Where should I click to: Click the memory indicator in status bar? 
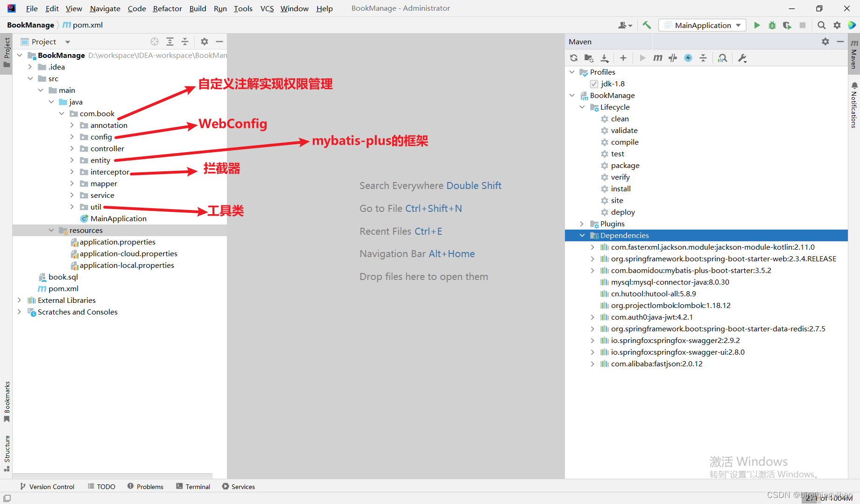click(x=828, y=498)
